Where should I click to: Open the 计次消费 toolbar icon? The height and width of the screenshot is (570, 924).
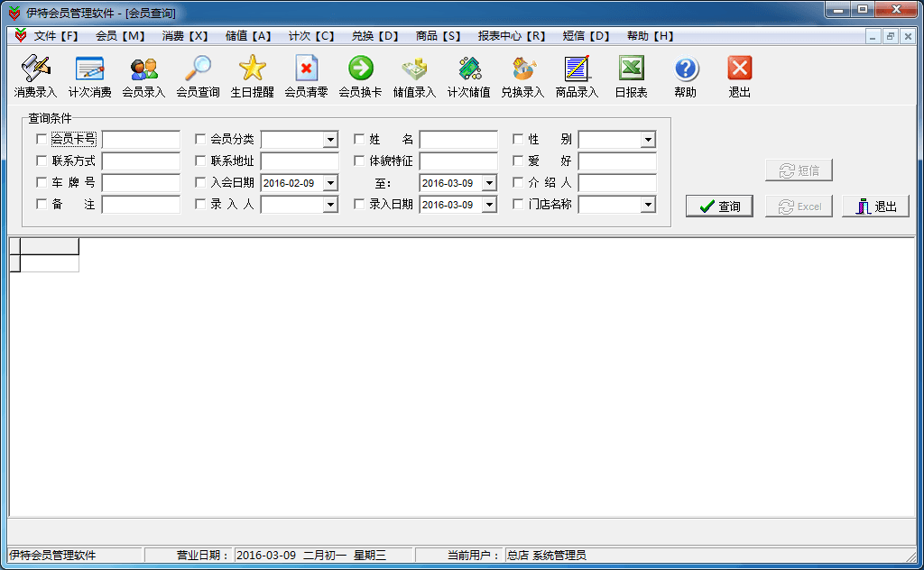(x=89, y=76)
